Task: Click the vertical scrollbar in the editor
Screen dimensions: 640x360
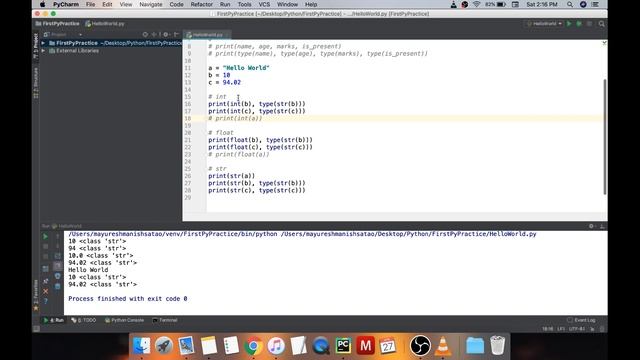Action: point(604,137)
